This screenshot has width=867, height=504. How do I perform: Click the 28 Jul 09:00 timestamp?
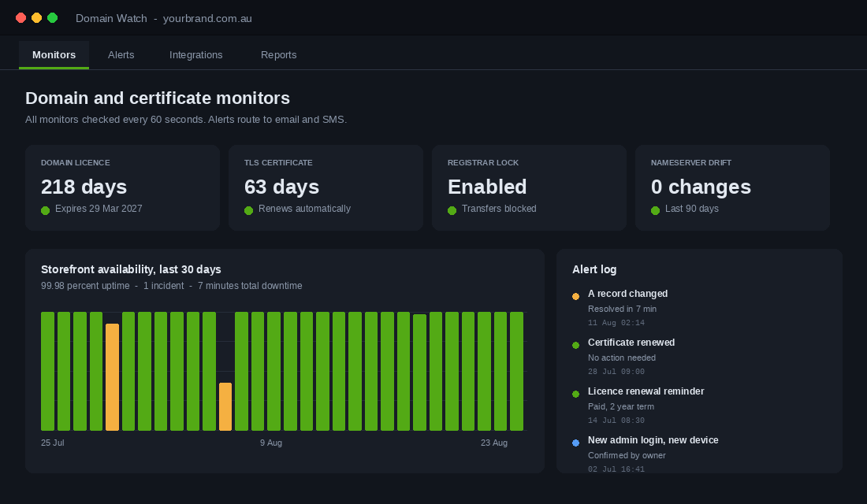tap(616, 372)
